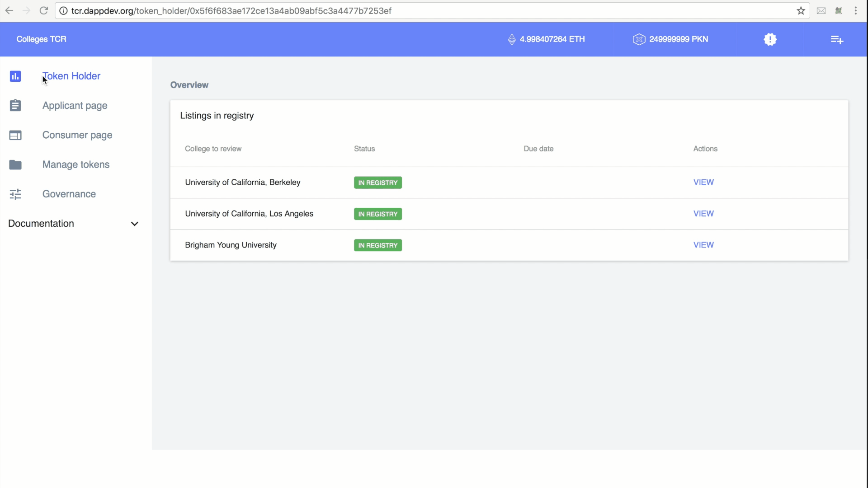Select 'Brigham Young University' text
Screen dimensions: 868x488
(231, 244)
